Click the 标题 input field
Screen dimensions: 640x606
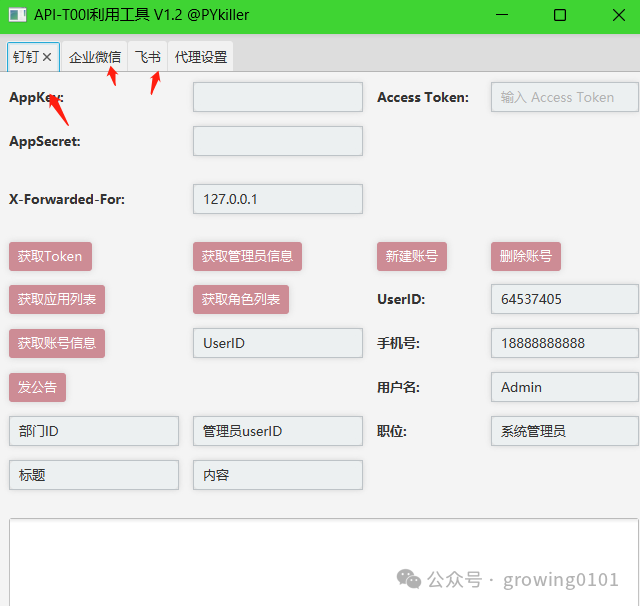93,475
